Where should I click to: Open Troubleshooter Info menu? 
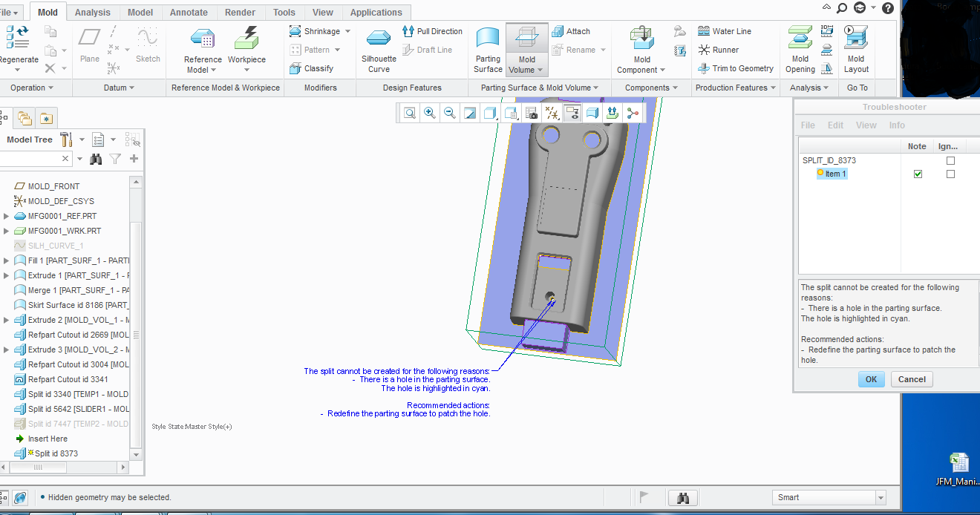click(897, 125)
